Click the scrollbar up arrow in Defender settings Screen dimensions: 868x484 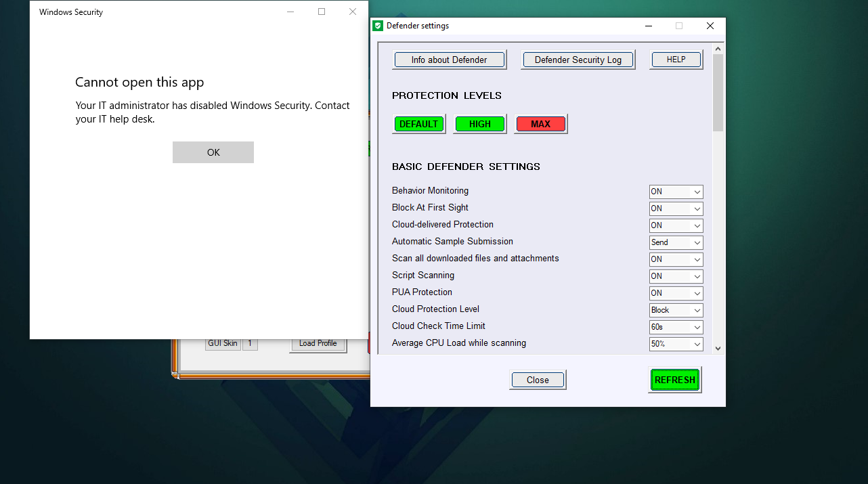click(x=718, y=49)
